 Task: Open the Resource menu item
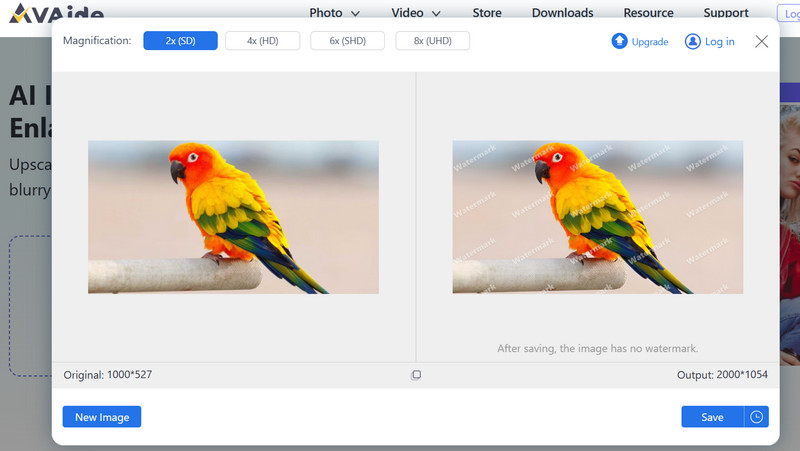point(648,13)
